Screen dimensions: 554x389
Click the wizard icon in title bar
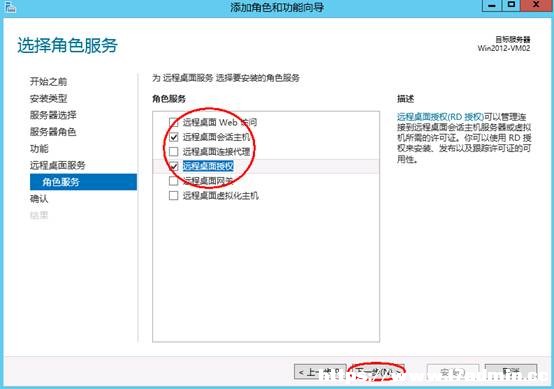pos(10,7)
